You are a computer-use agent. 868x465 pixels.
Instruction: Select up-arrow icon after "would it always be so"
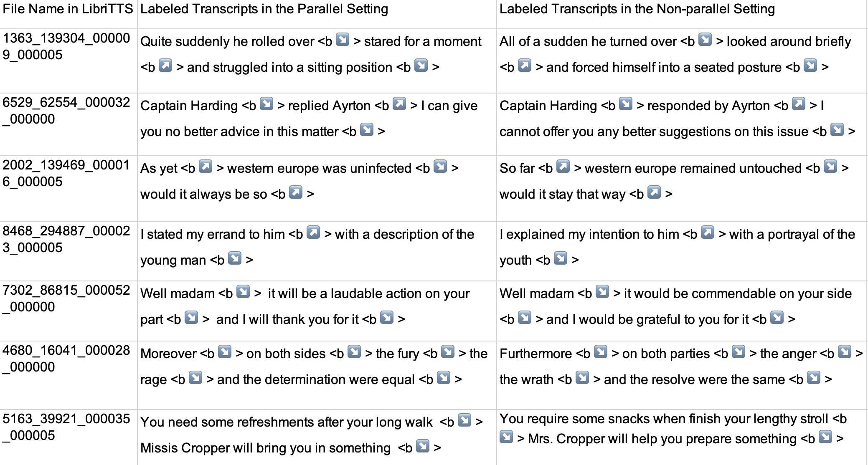(296, 192)
